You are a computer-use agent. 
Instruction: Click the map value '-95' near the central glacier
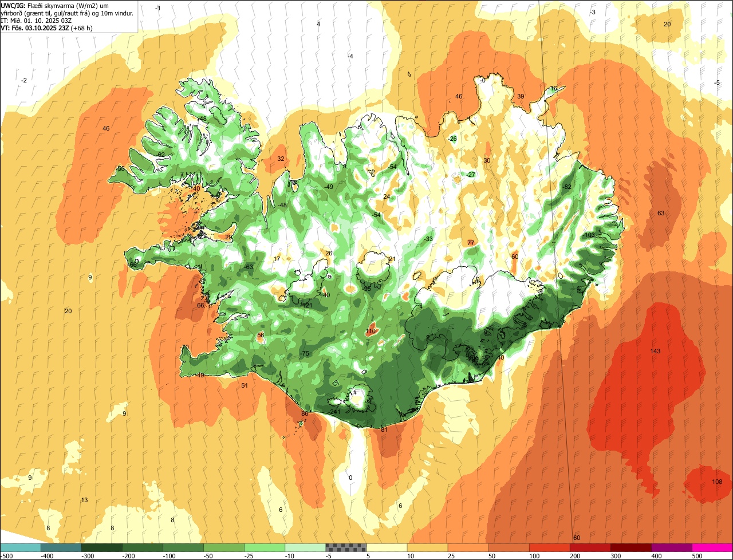[x=366, y=289]
